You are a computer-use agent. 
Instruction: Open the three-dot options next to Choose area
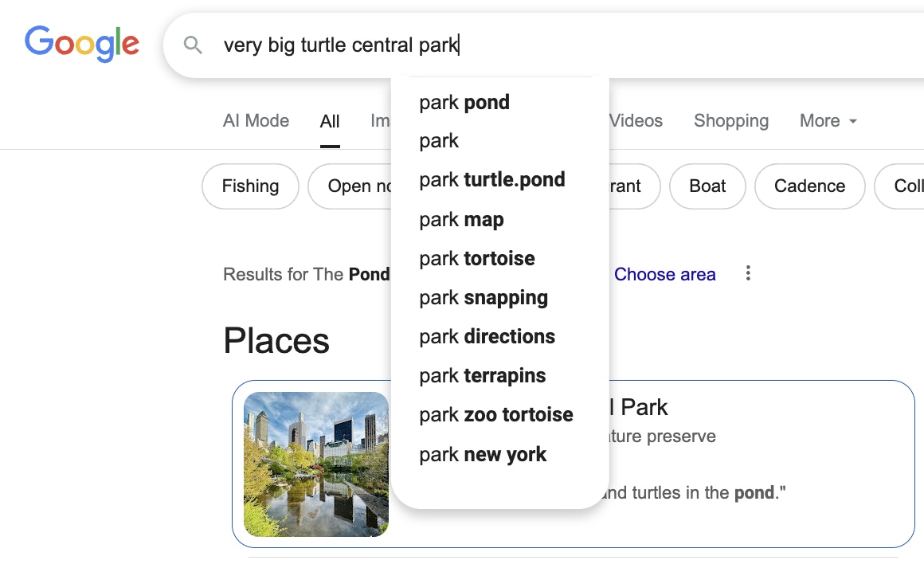[748, 273]
